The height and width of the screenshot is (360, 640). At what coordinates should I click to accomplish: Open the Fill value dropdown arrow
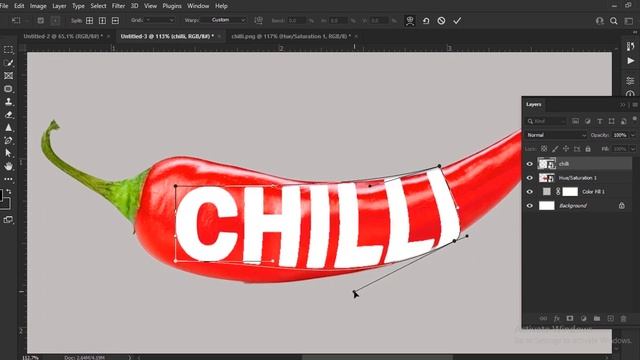(633, 149)
